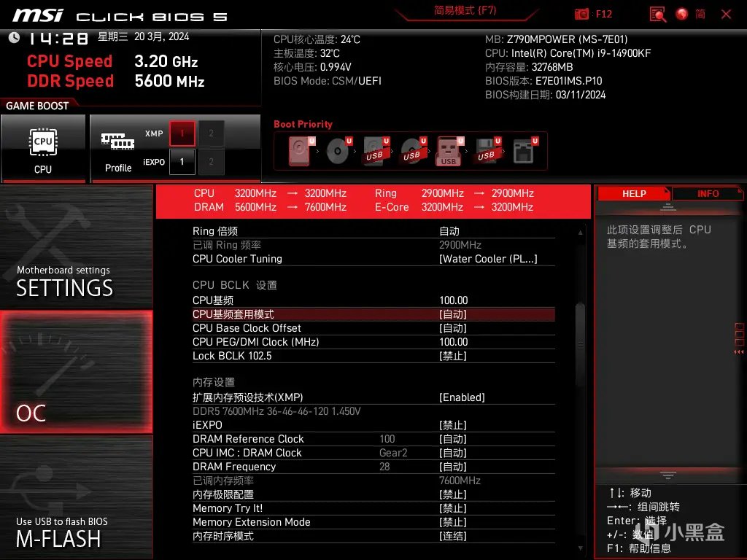Select the Ring 倍频 setting row
Viewport: 747px width, 560px height.
click(373, 231)
